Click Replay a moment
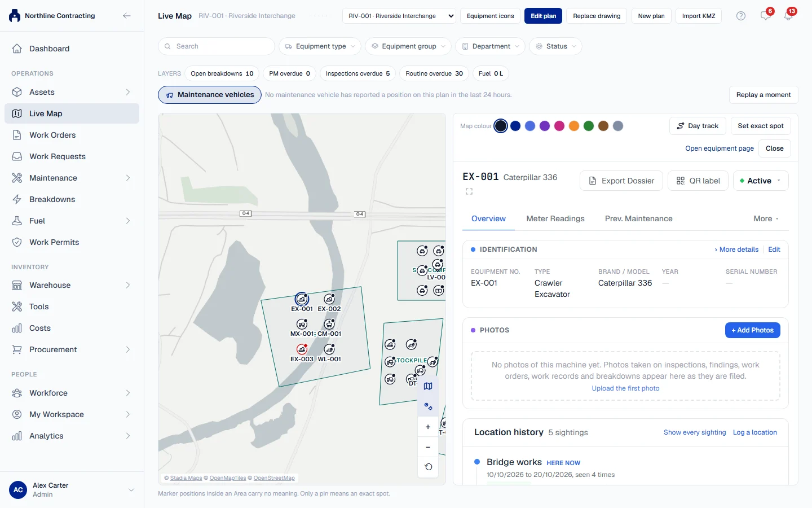812x508 pixels. 764,95
